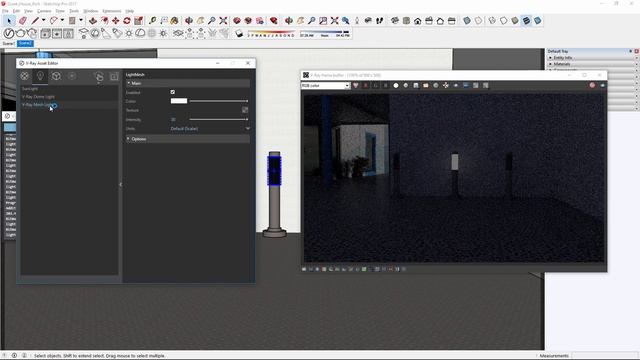Click the red stop render button
The image size is (640, 360).
pos(592,85)
